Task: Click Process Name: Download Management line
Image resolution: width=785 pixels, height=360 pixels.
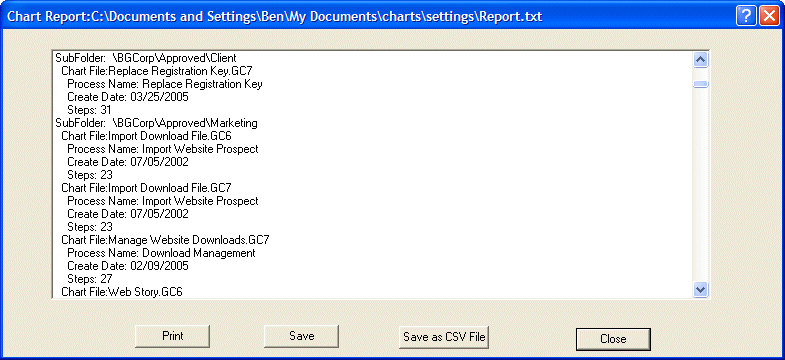Action: point(161,253)
